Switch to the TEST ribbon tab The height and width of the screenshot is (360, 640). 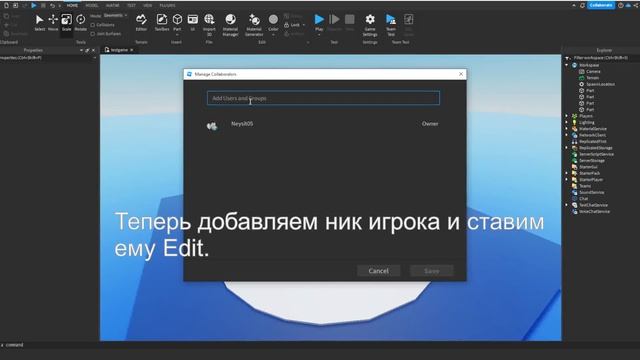click(131, 6)
